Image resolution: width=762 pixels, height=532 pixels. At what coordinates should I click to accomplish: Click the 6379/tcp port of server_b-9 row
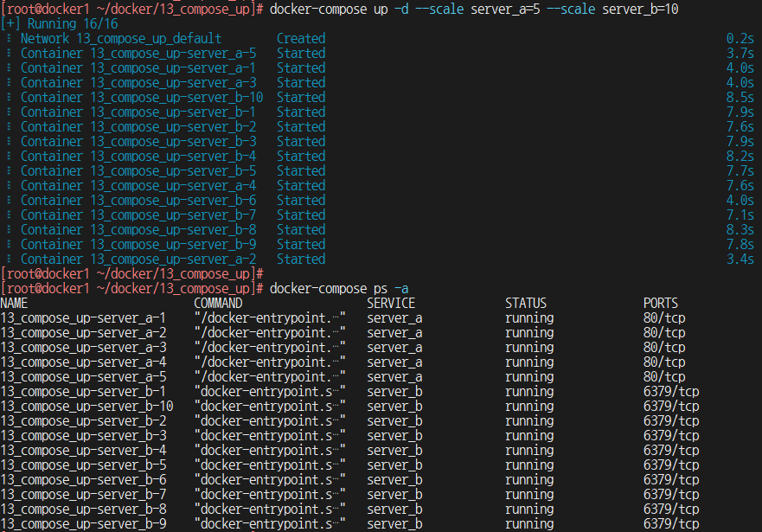pos(671,523)
